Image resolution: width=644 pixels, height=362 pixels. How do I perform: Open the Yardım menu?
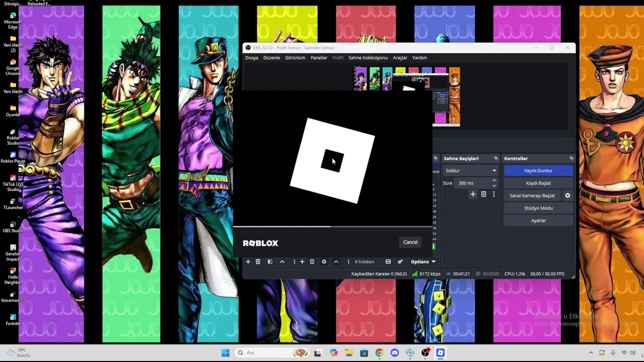pos(420,58)
